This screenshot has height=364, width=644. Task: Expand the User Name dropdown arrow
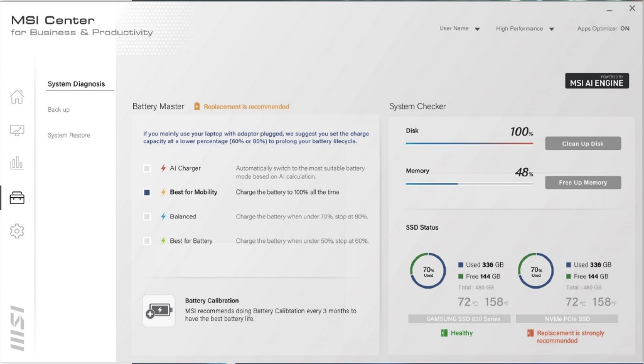(x=477, y=29)
